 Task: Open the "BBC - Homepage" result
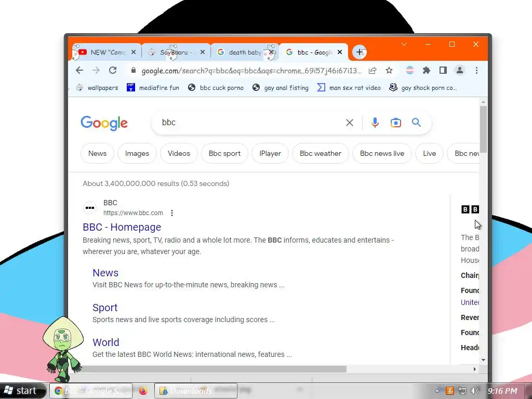pyautogui.click(x=122, y=227)
